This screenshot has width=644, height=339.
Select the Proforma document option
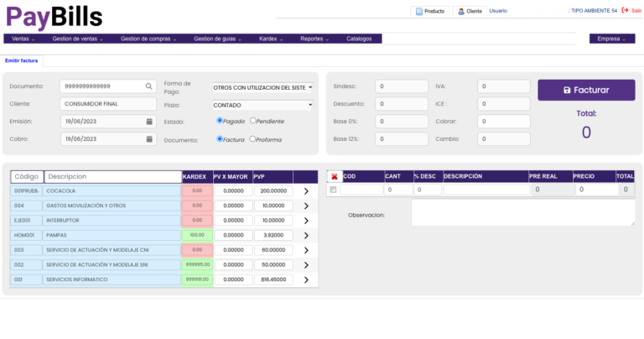[x=253, y=139]
